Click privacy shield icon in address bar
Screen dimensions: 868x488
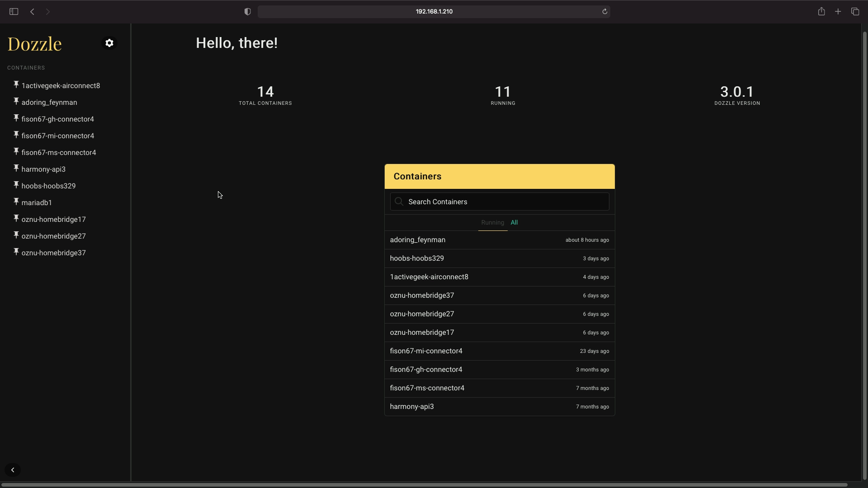point(247,11)
